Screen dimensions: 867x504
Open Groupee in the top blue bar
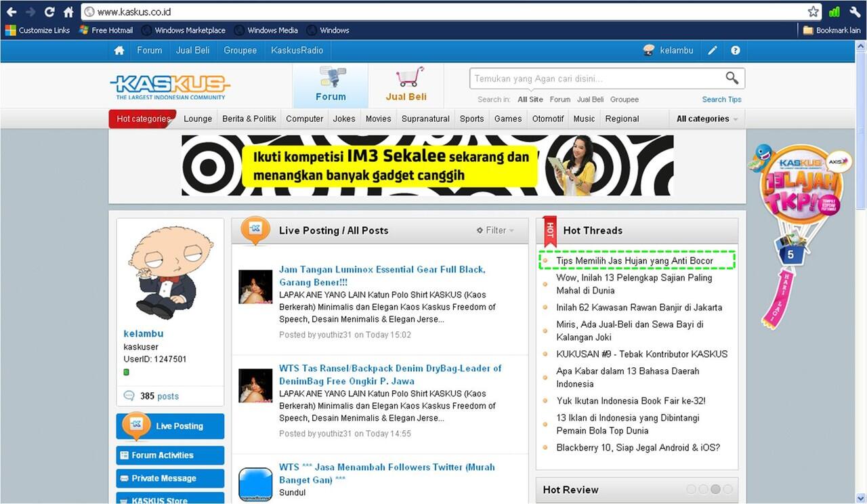240,50
